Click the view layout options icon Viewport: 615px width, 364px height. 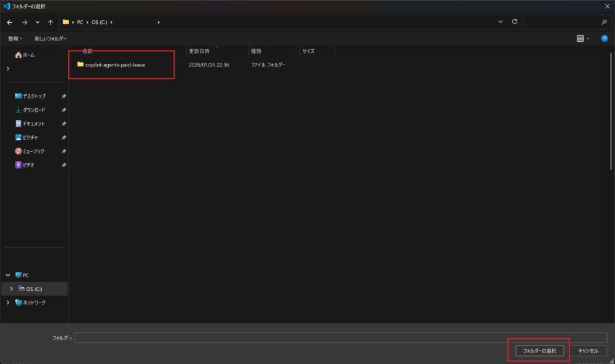pos(581,38)
